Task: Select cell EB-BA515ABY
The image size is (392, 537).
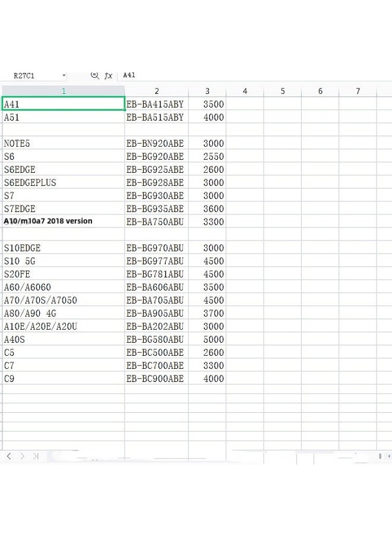Action: coord(156,117)
